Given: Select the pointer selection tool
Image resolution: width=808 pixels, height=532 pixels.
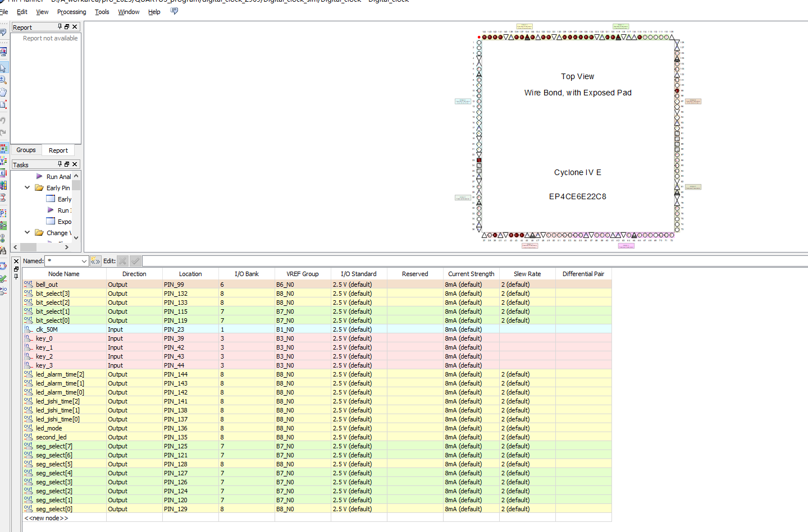Looking at the screenshot, I should tap(3, 68).
